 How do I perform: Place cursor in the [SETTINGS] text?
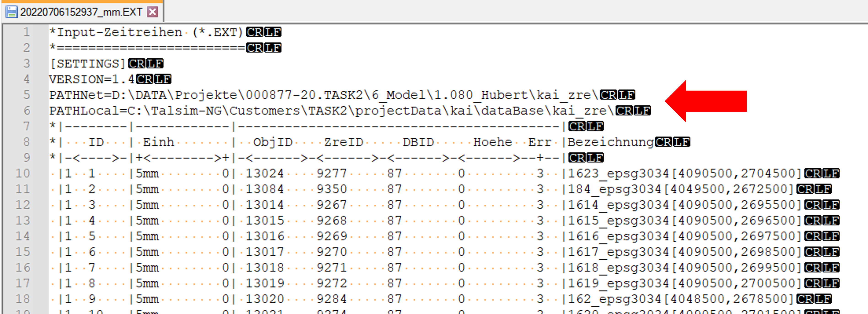tap(88, 64)
